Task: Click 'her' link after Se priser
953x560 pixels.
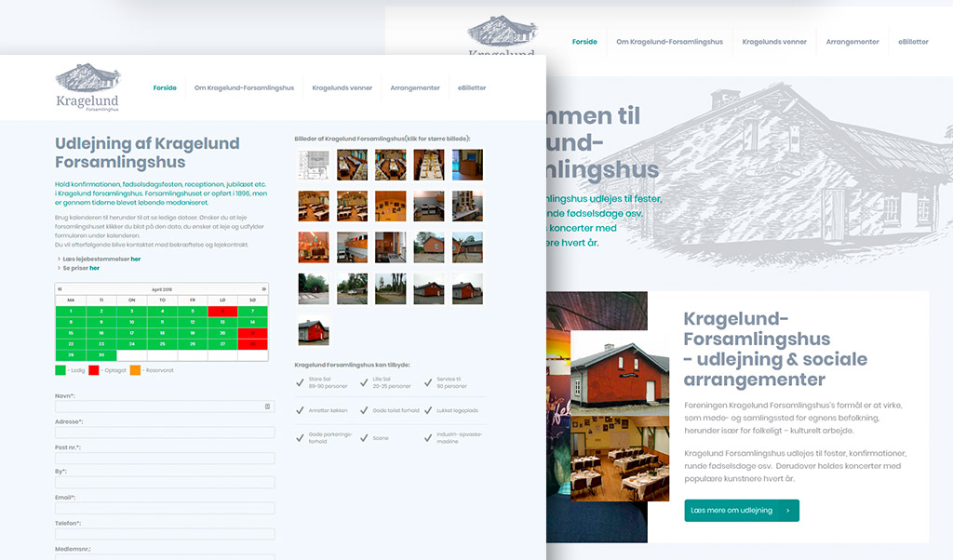Action: (x=94, y=268)
